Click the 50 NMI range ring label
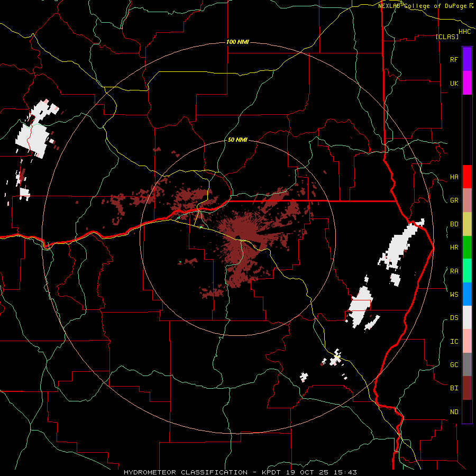The height and width of the screenshot is (476, 476). click(x=237, y=140)
